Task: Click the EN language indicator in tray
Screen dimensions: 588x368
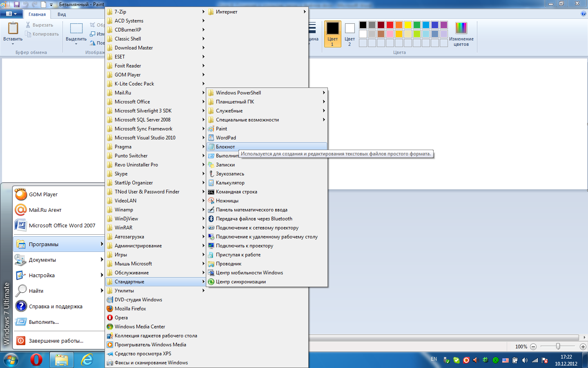Action: [434, 359]
